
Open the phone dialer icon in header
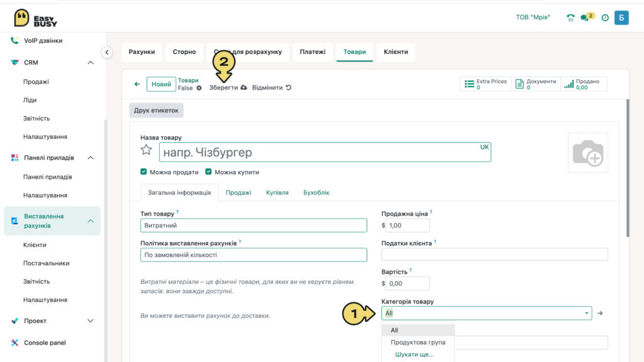click(570, 18)
